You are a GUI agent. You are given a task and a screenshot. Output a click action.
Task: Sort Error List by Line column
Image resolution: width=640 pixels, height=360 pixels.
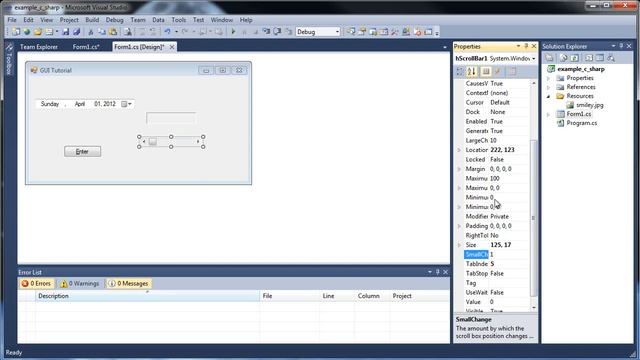click(x=337, y=296)
